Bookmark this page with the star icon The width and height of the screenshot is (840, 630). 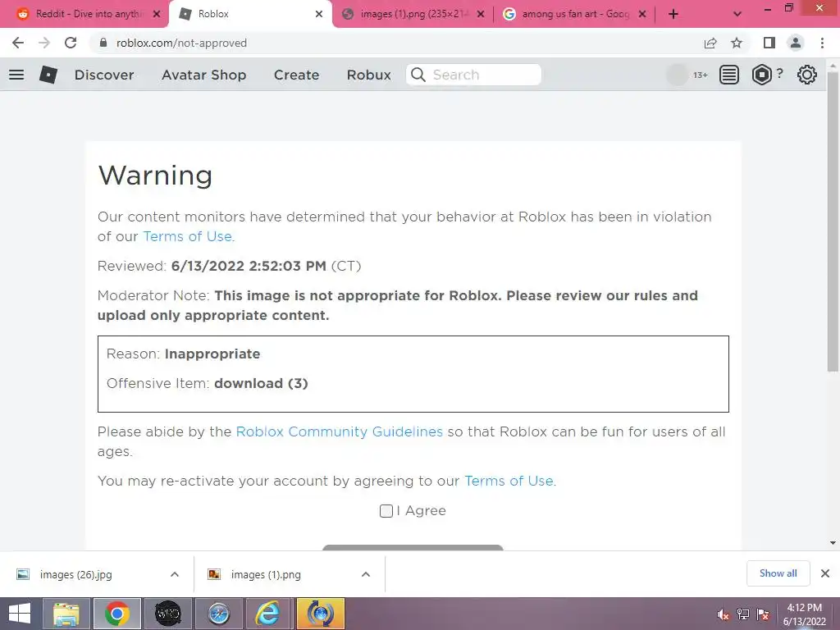(x=737, y=43)
